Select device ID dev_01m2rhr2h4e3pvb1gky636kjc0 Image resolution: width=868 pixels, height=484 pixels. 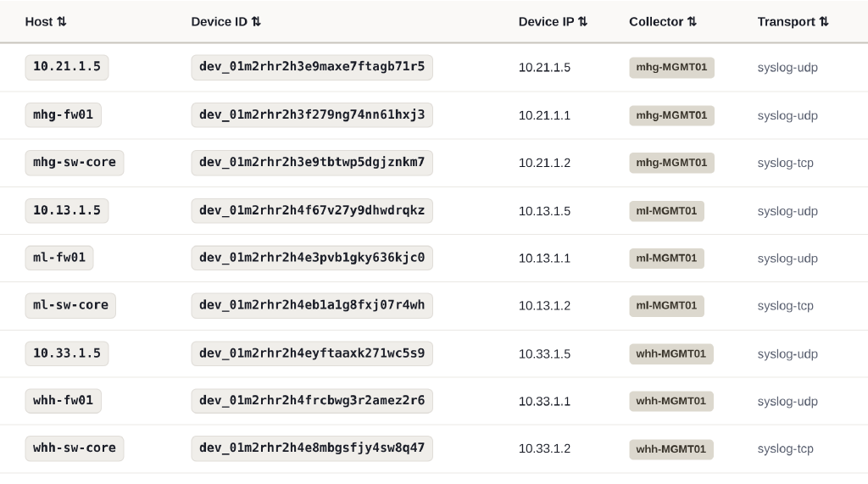(x=312, y=258)
